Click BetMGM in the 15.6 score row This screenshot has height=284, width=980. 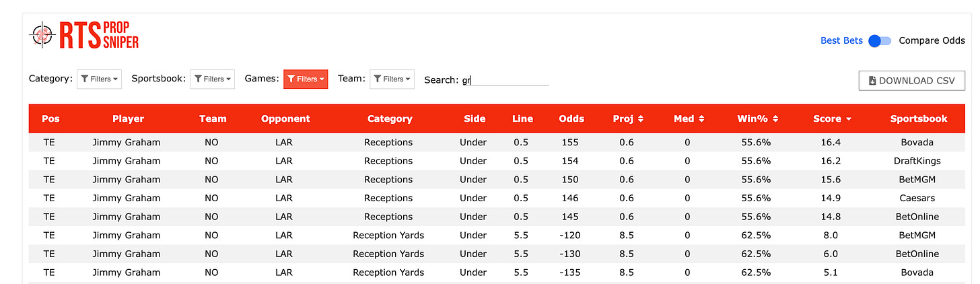pos(917,180)
